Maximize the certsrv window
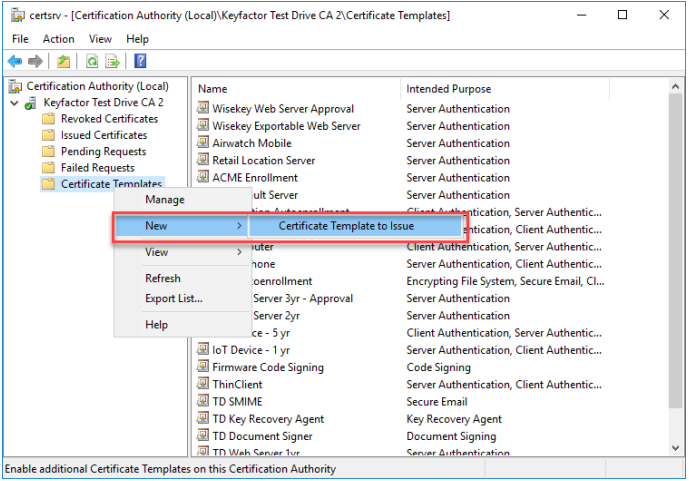The image size is (689, 481). 622,15
